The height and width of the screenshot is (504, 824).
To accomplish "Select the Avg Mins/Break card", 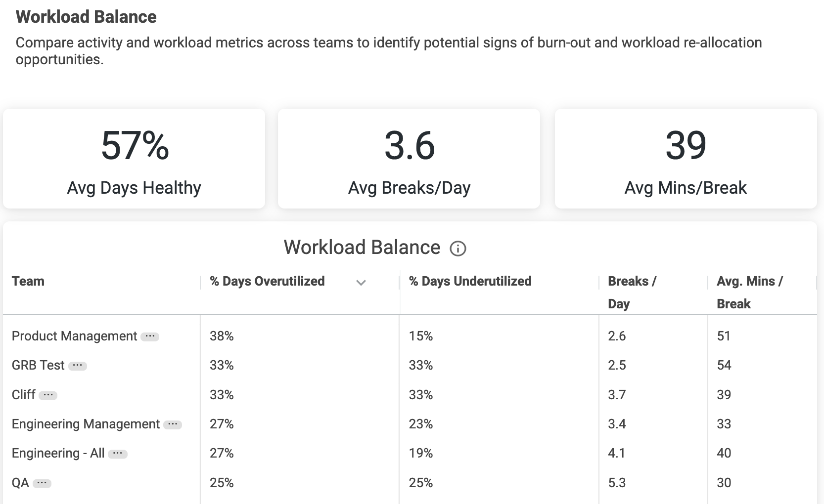I will 686,159.
